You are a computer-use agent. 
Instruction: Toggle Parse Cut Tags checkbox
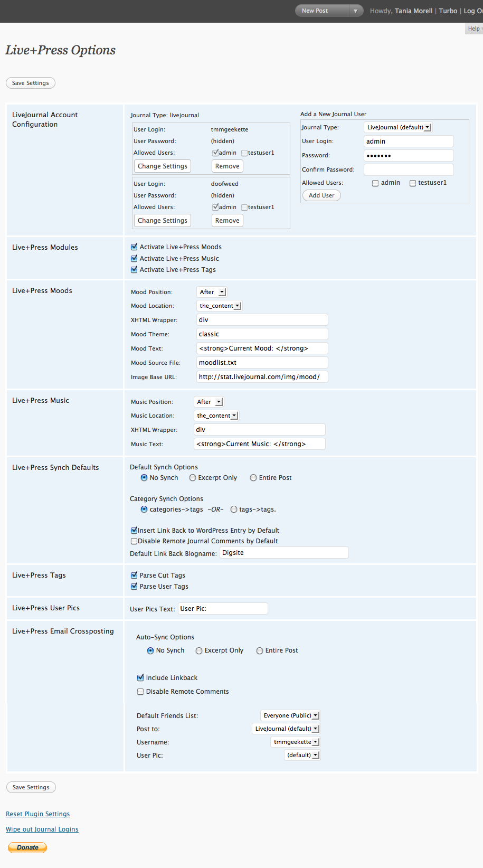click(x=134, y=575)
